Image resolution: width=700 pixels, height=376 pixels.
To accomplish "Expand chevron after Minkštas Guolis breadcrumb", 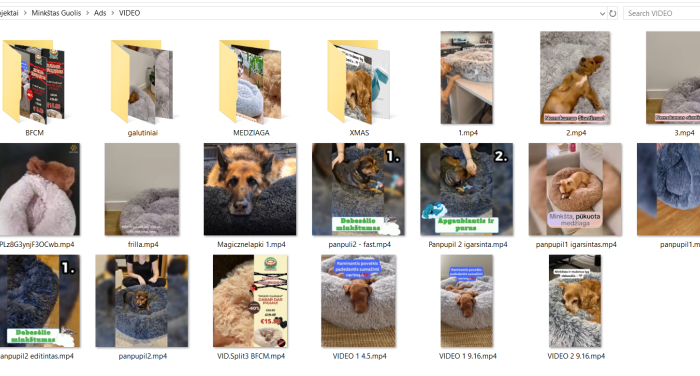I will pos(88,13).
